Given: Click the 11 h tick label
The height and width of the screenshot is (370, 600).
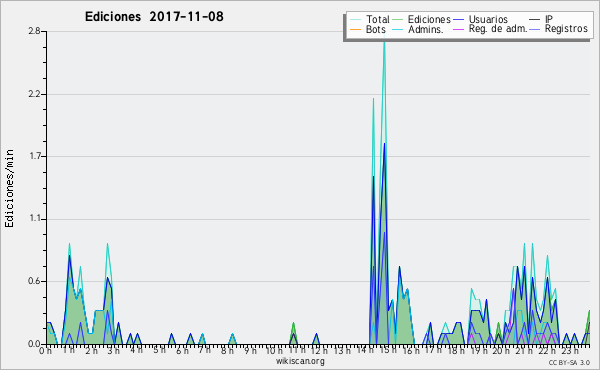Looking at the screenshot, I should pos(293,350).
